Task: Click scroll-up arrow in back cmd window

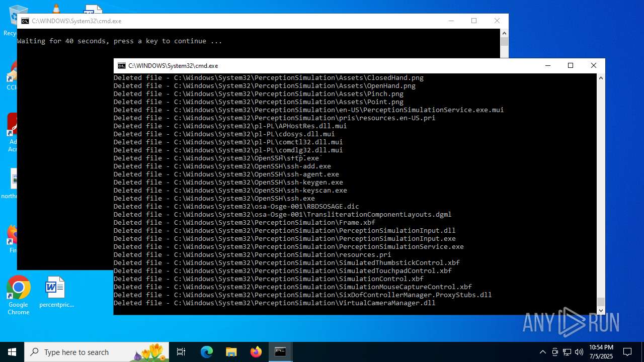Action: [504, 33]
